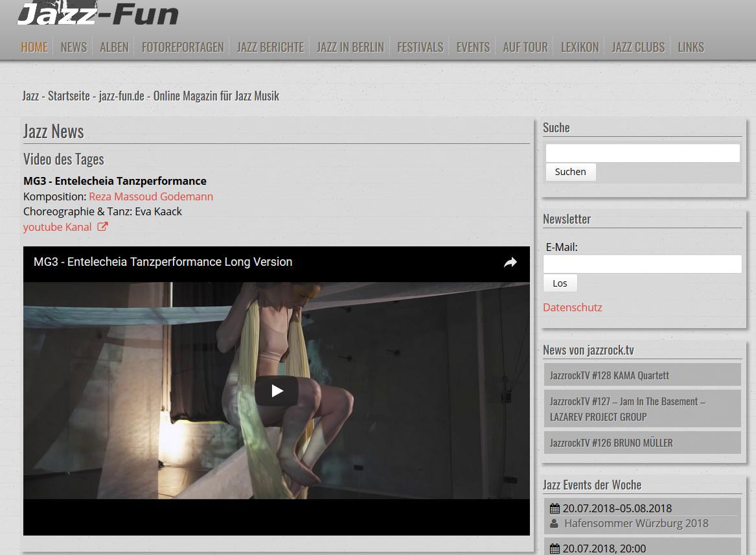Viewport: 756px width, 555px height.
Task: Click the person icon beside Hafensommer Würzburg 2018
Action: [555, 523]
